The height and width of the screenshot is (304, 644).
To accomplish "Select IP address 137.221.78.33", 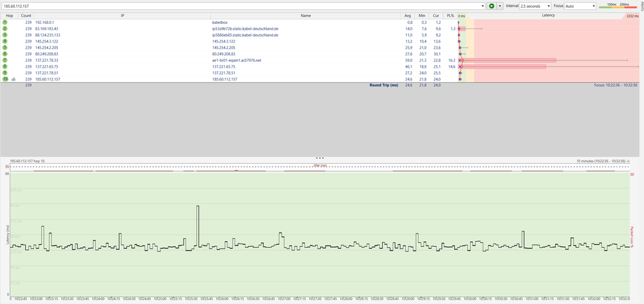I will 47,60.
